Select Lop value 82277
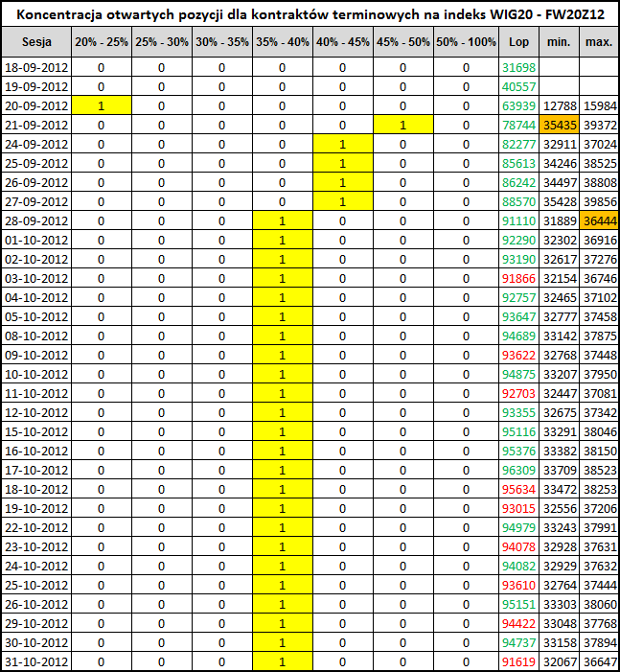This screenshot has height=672, width=620. pos(518,145)
